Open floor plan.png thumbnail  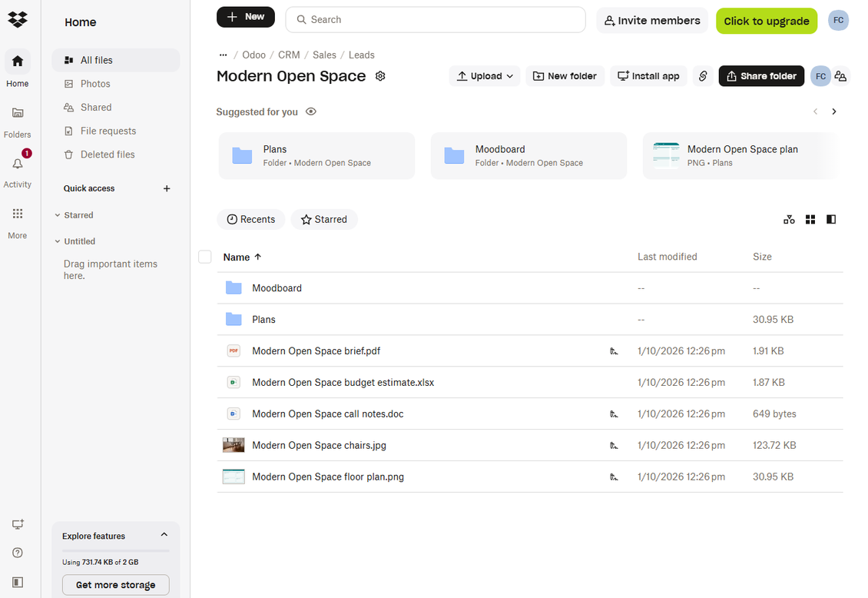[234, 477]
